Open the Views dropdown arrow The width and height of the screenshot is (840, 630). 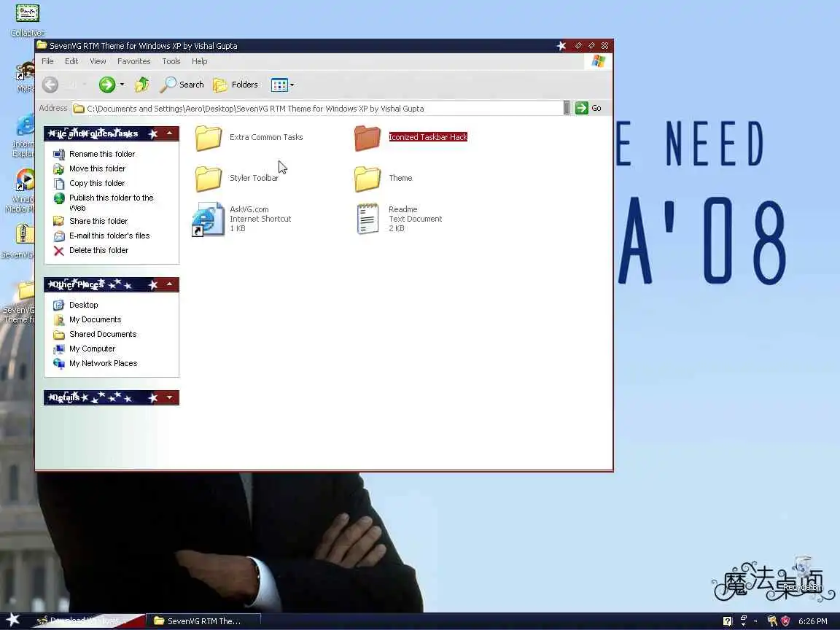click(292, 85)
